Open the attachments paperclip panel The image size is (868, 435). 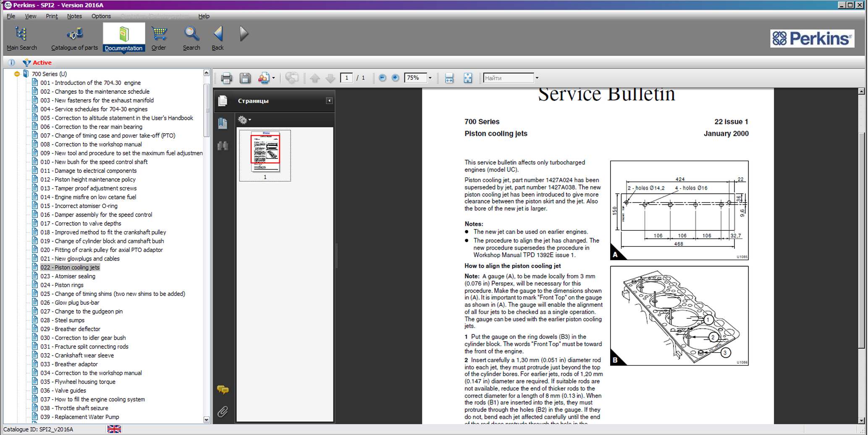[223, 411]
